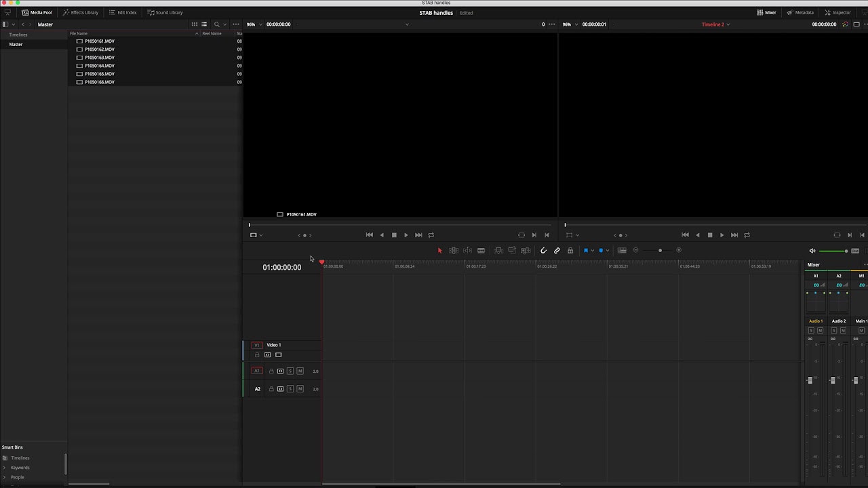Switch media pool to list view
The image size is (868, 488).
(x=204, y=24)
